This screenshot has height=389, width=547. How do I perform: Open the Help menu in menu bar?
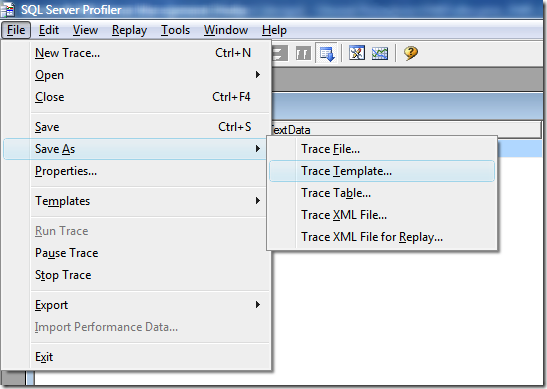point(274,30)
